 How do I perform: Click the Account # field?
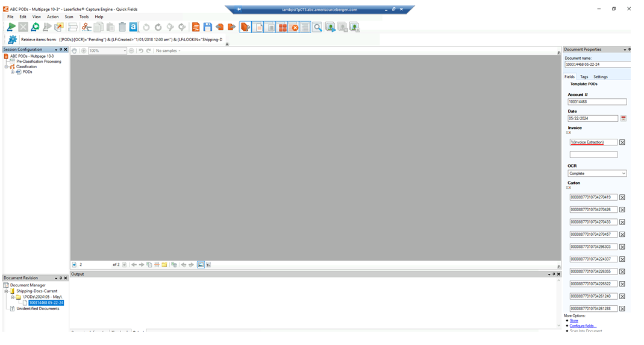[x=597, y=101]
